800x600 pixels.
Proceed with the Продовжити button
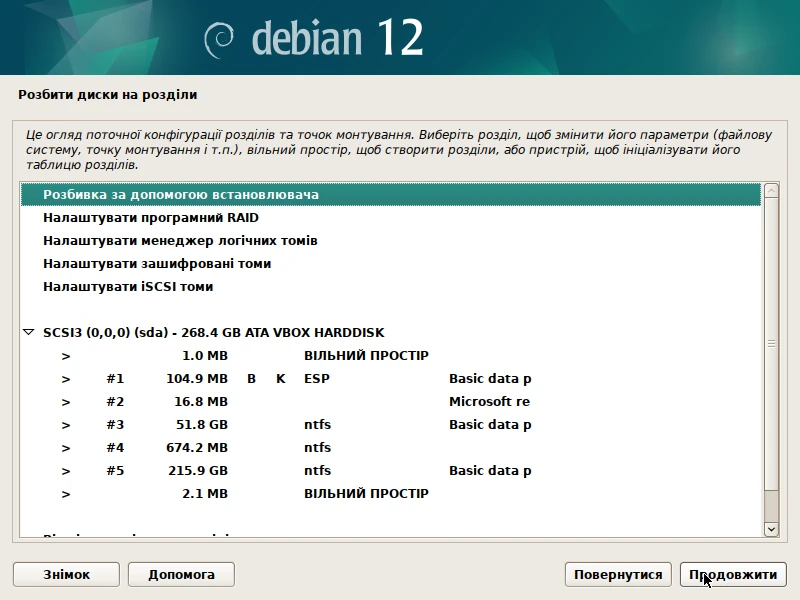pos(733,574)
